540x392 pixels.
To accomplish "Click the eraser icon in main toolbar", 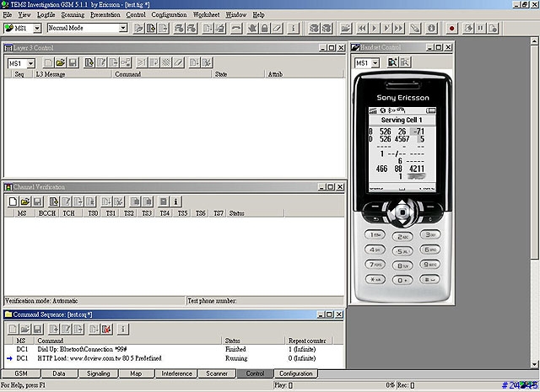I will (277, 28).
